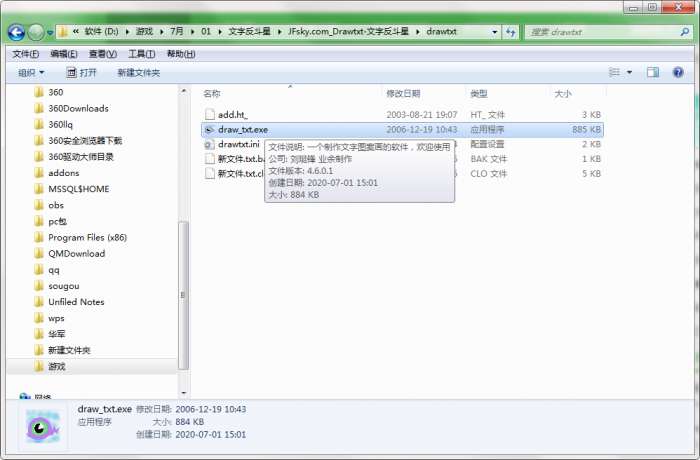
Task: Click the blue help question icon
Action: pyautogui.click(x=678, y=72)
